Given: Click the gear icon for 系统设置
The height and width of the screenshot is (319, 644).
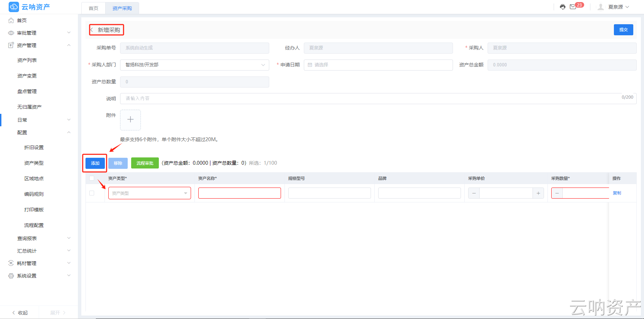Looking at the screenshot, I should [x=11, y=276].
